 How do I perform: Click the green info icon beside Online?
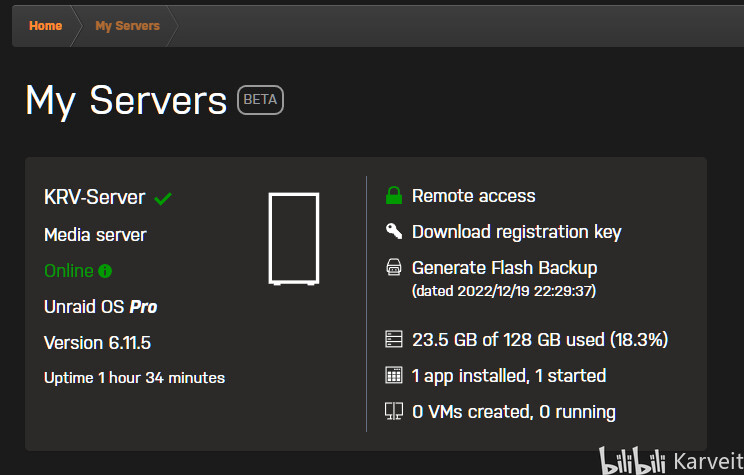pyautogui.click(x=106, y=271)
